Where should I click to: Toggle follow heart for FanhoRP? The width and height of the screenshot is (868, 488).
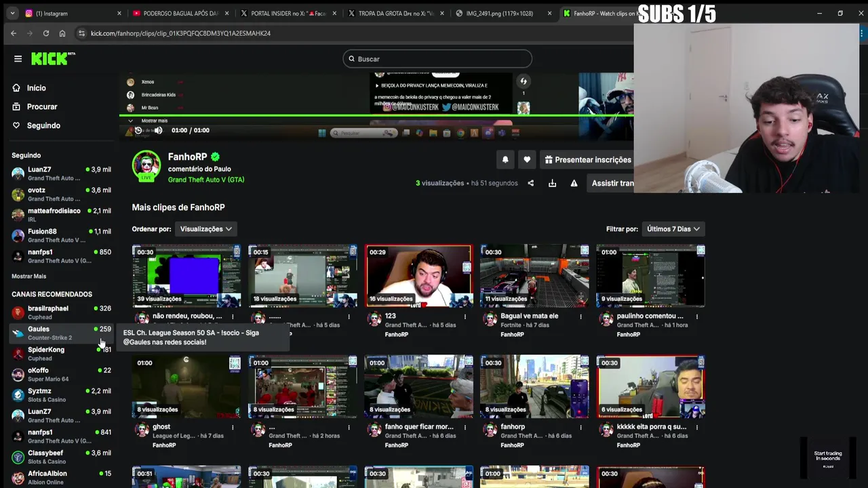(x=527, y=160)
